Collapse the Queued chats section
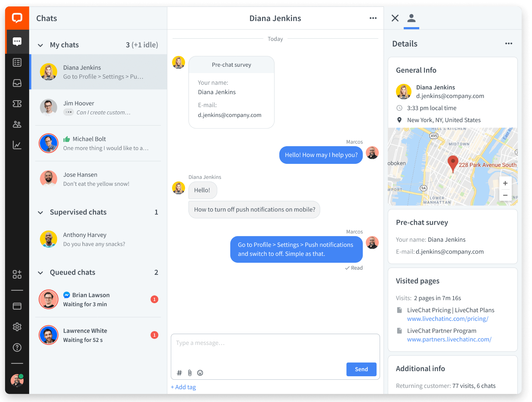532x402 pixels. tap(40, 273)
